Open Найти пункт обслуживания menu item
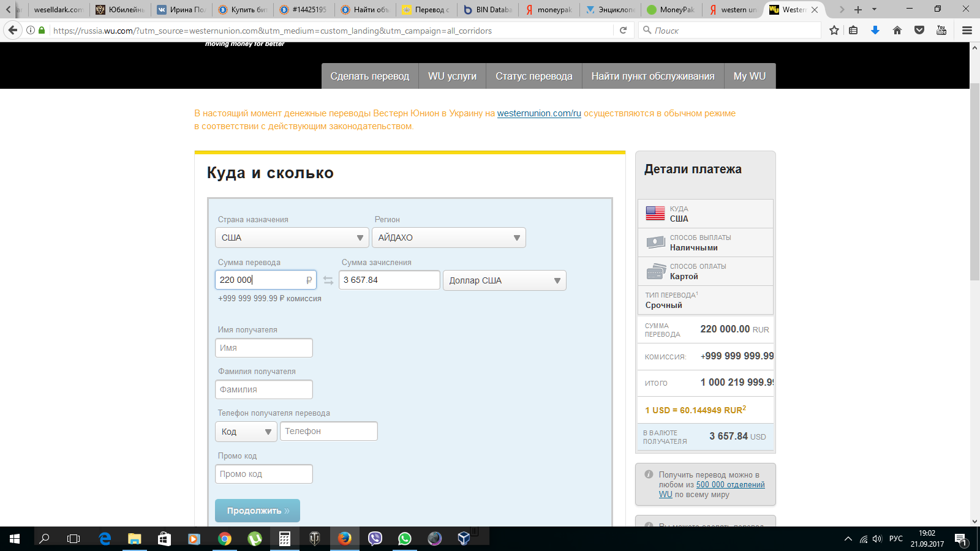980x551 pixels. click(x=653, y=76)
